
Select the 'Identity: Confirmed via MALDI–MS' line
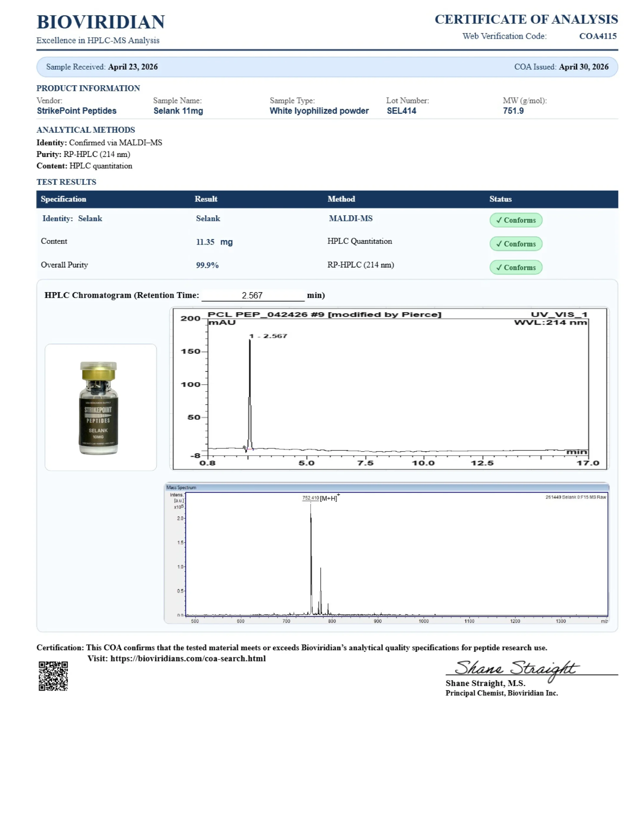point(99,143)
